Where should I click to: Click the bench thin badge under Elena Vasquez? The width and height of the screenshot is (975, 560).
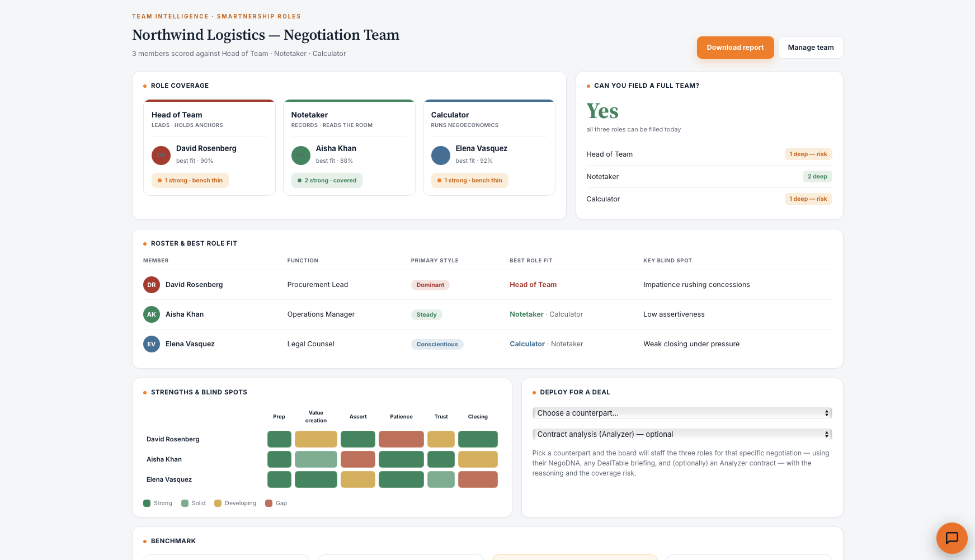point(470,180)
